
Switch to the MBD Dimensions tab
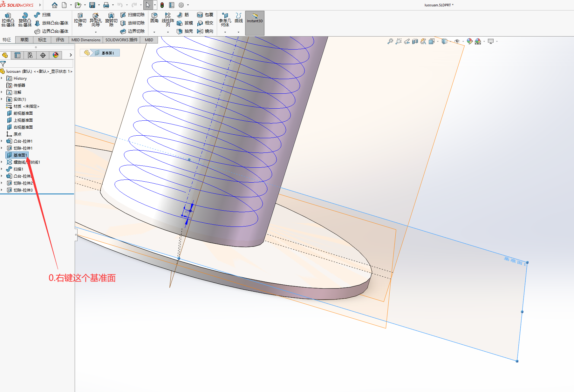tap(86, 40)
